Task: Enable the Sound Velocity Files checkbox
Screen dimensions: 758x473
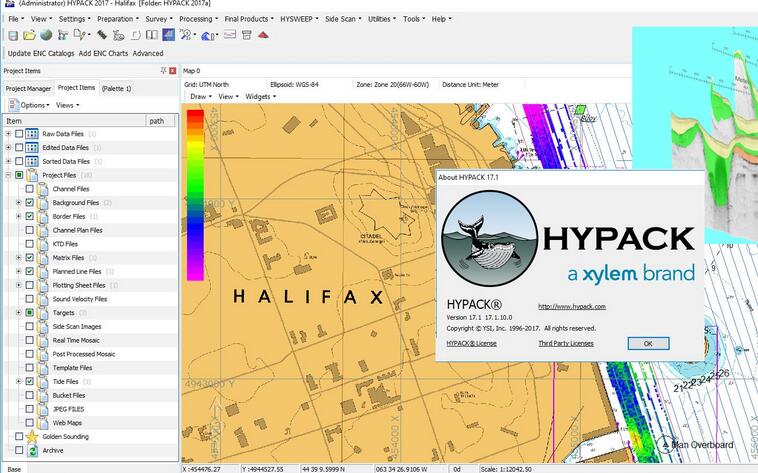Action: tap(29, 299)
